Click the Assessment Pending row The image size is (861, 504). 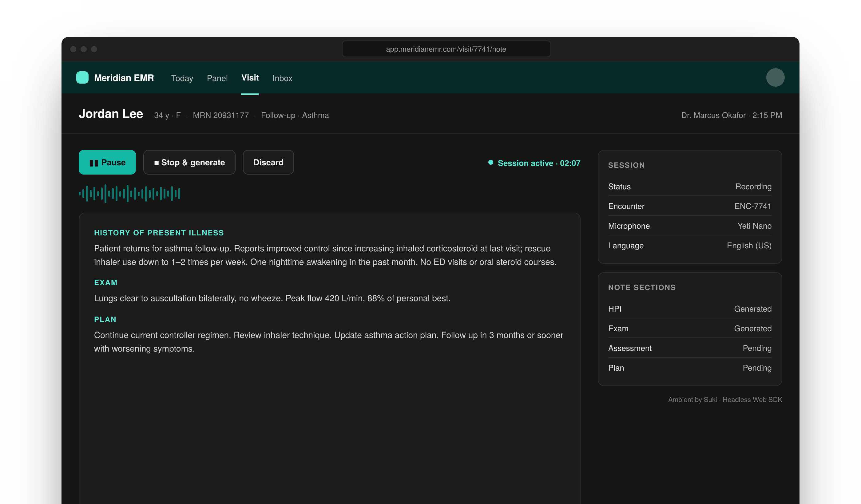click(690, 348)
